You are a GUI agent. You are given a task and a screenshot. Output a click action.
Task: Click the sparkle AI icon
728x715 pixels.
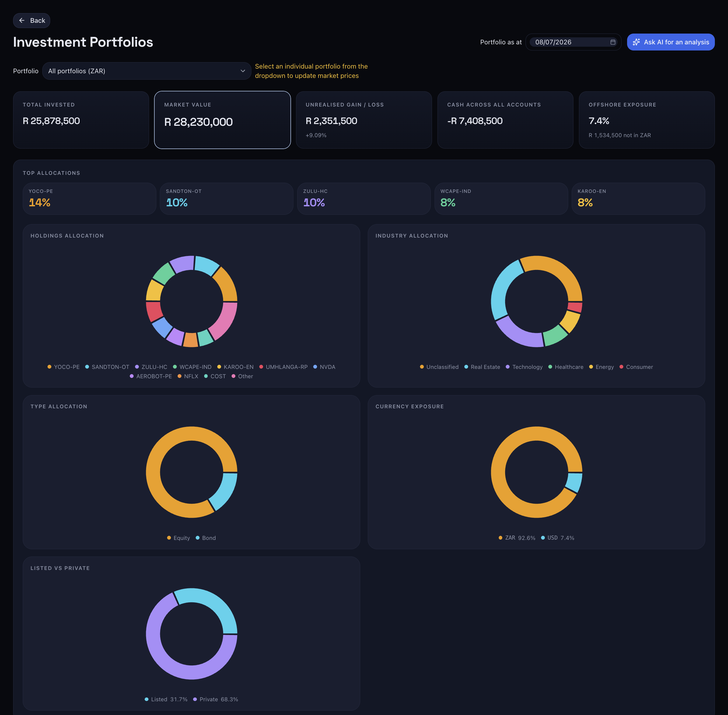point(636,42)
